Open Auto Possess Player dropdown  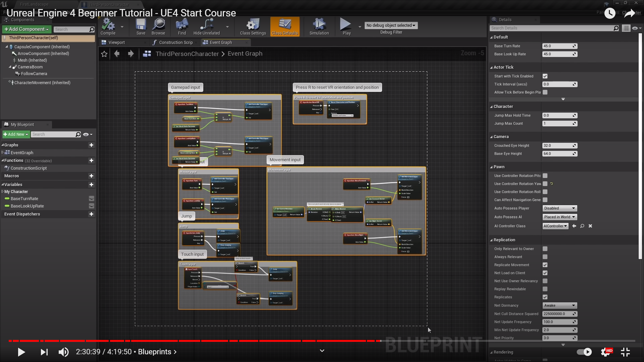(559, 208)
